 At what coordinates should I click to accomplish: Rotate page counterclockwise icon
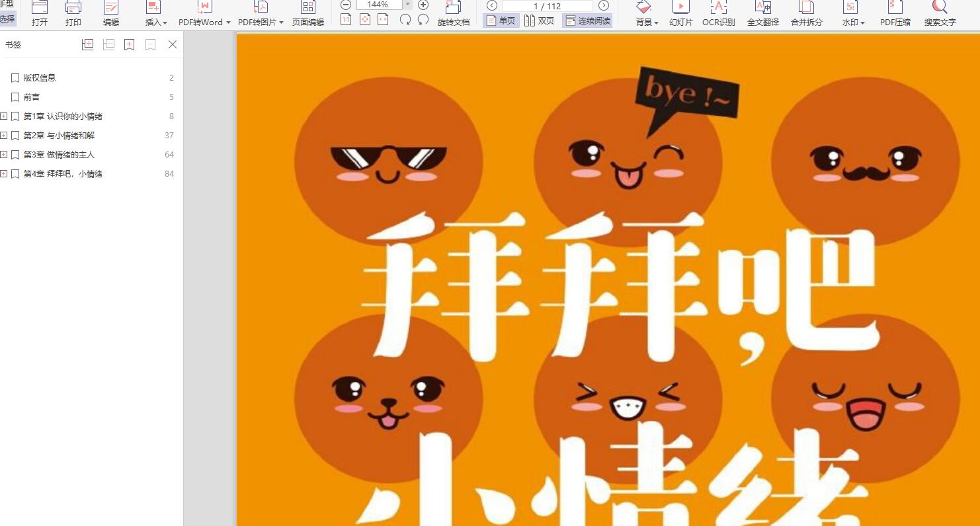[423, 20]
